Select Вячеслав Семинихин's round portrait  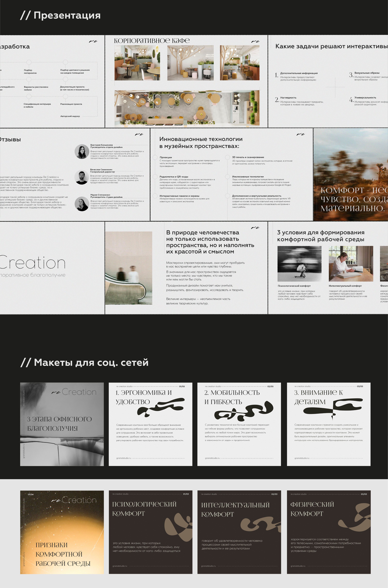(82, 177)
